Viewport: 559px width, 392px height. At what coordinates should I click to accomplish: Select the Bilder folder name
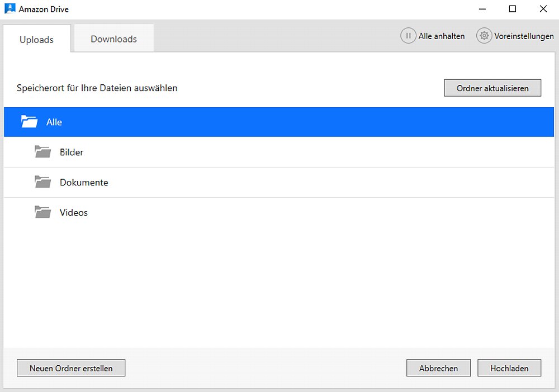tap(72, 152)
